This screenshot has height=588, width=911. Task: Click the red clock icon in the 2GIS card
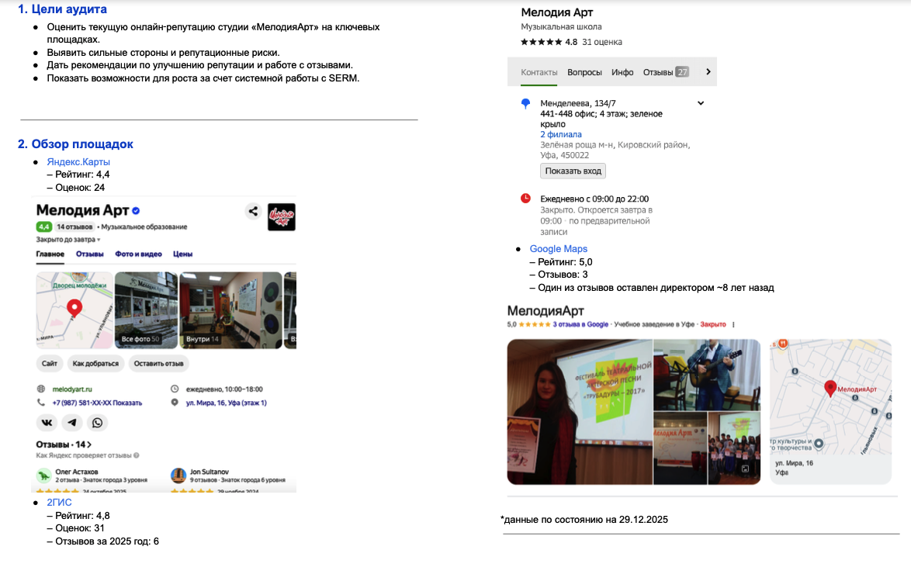(x=525, y=198)
